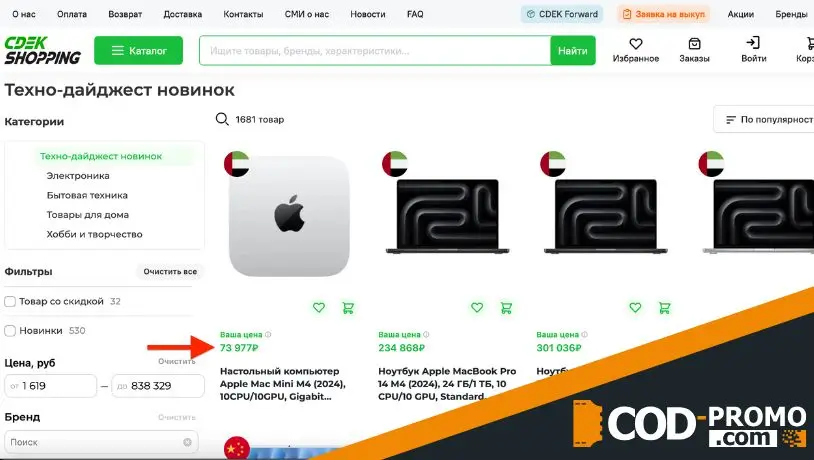The image size is (814, 460).
Task: Click the Найти search button
Action: point(573,50)
